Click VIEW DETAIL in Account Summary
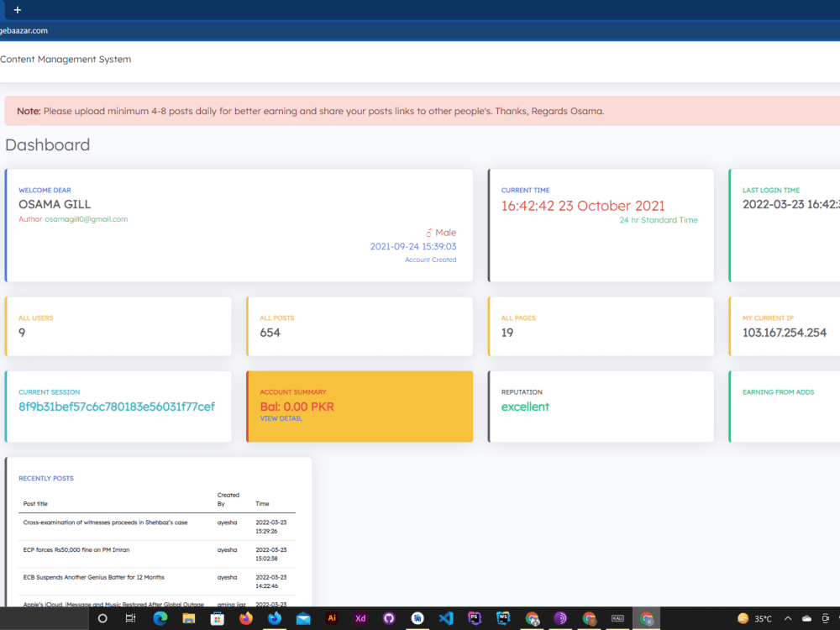The image size is (840, 630). [281, 418]
